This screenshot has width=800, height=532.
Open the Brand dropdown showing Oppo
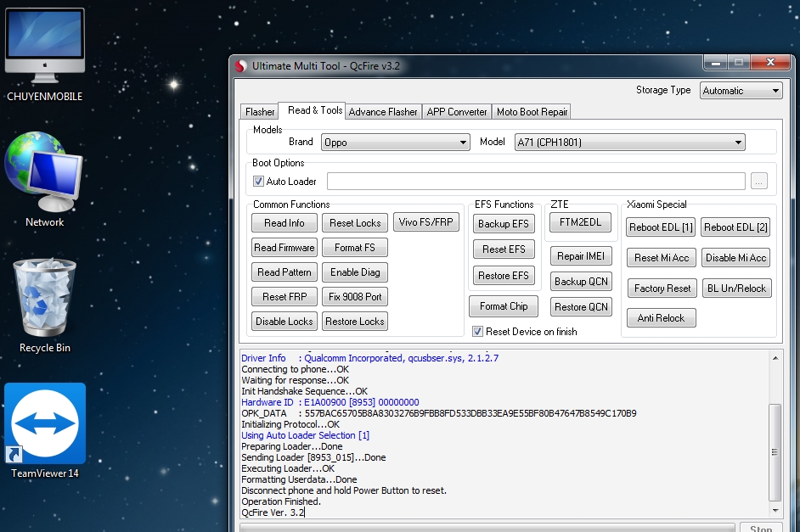[396, 143]
